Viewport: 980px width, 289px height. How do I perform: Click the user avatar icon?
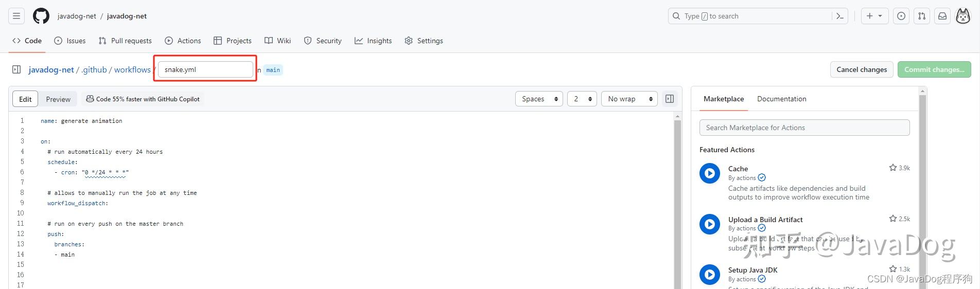click(x=963, y=16)
